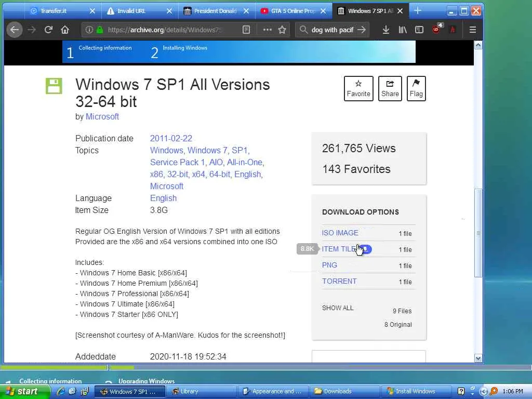Screen dimensions: 532x399
Task: Show site information icon in address bar
Action: tap(89, 30)
